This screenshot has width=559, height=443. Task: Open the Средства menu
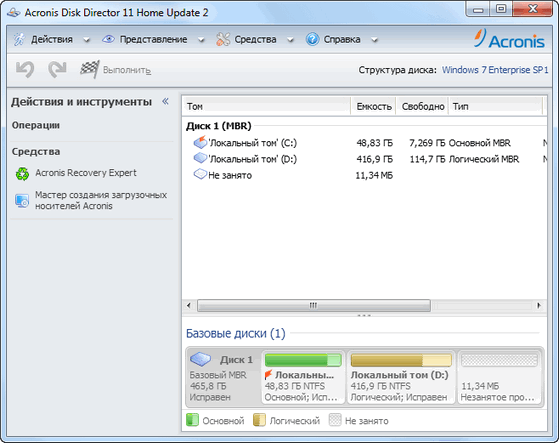click(x=255, y=39)
